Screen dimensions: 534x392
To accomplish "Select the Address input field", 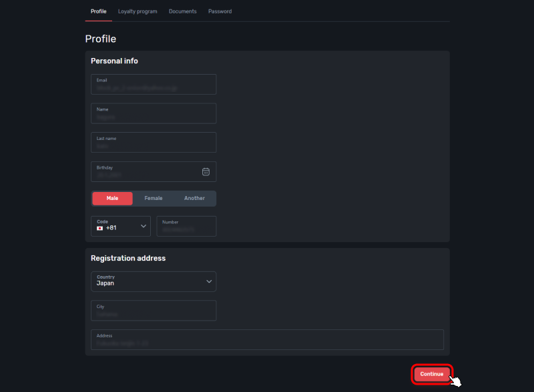I will click(268, 339).
